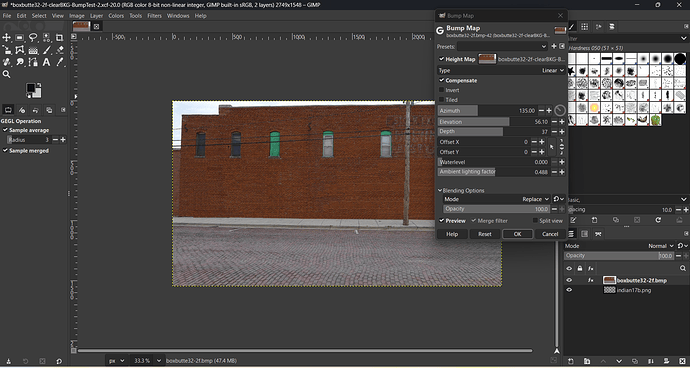The image size is (690, 368).
Task: Select the Paintbrush tool
Action: [x=46, y=50]
